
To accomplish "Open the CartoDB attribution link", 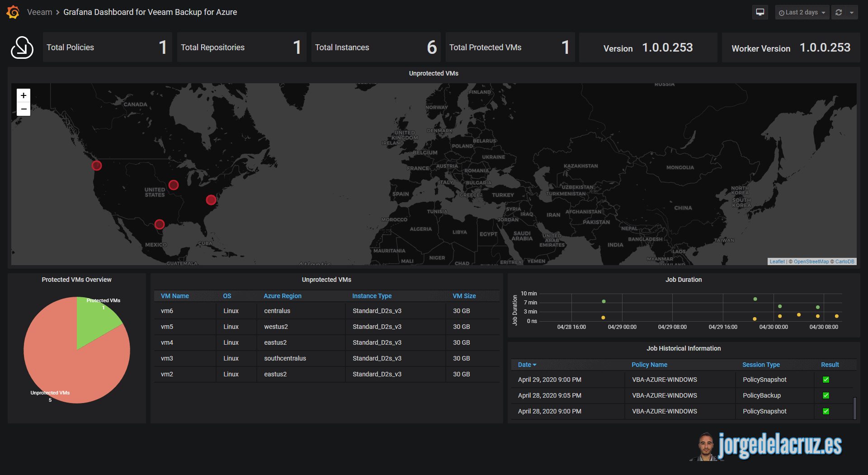I will [x=844, y=261].
